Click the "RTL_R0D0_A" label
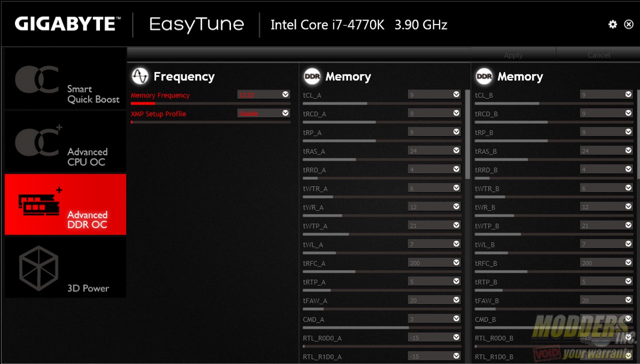640x364 pixels. point(322,339)
